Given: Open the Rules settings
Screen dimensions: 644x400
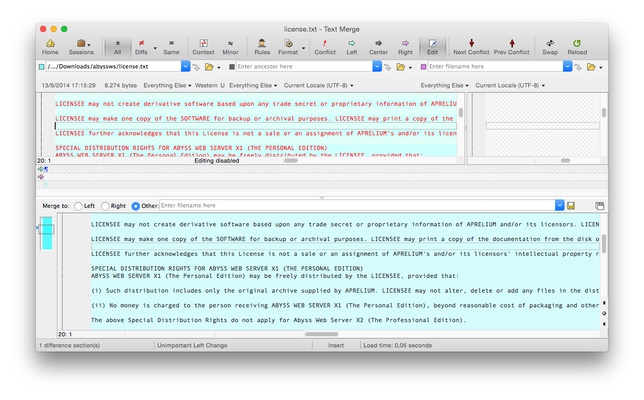Looking at the screenshot, I should (262, 47).
